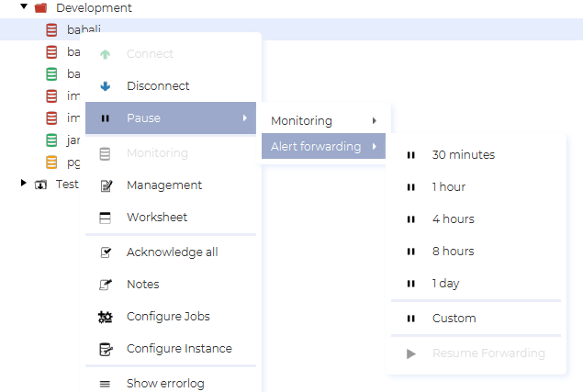The image size is (583, 392).
Task: Click the Acknowledge all checkmark icon
Action: 106,252
